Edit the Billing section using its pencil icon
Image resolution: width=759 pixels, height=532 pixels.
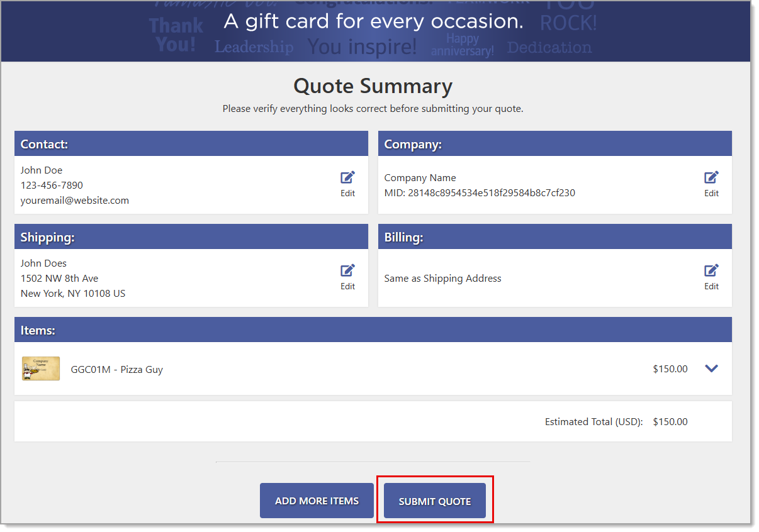click(x=711, y=270)
